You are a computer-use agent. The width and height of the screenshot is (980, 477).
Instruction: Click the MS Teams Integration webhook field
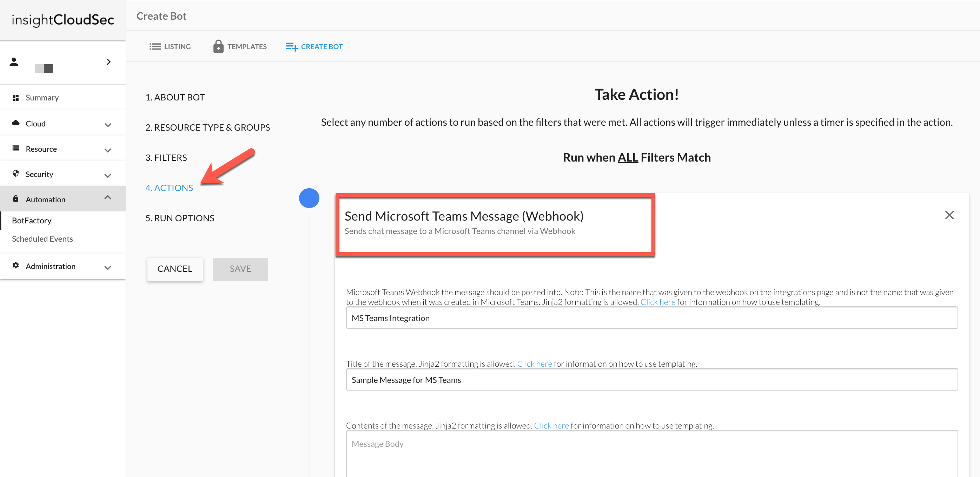coord(651,318)
